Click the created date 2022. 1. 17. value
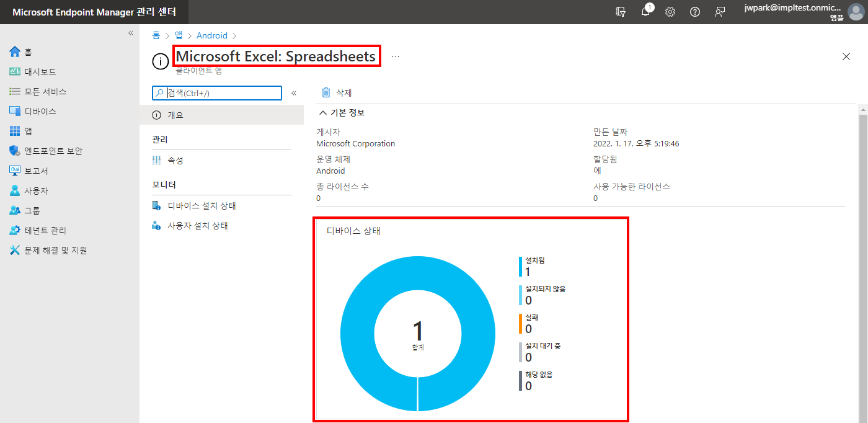Image resolution: width=868 pixels, height=423 pixels. [x=636, y=143]
